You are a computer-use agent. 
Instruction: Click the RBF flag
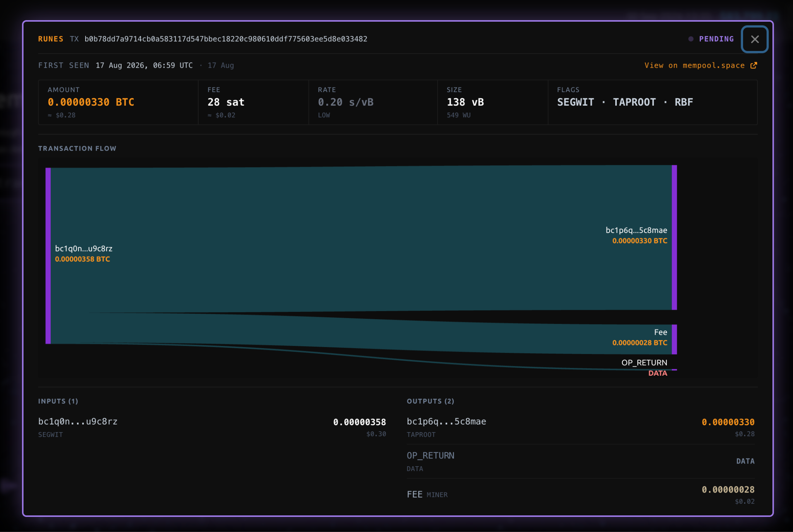[684, 102]
